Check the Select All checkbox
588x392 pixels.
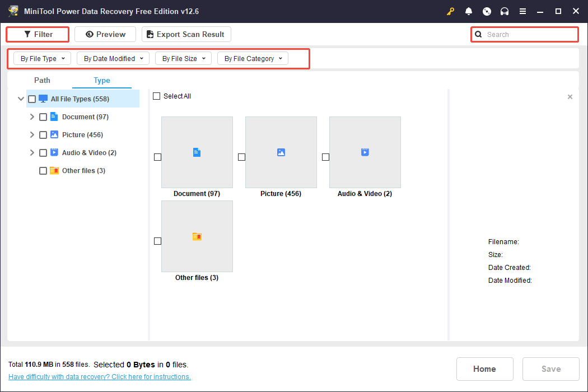click(x=157, y=96)
